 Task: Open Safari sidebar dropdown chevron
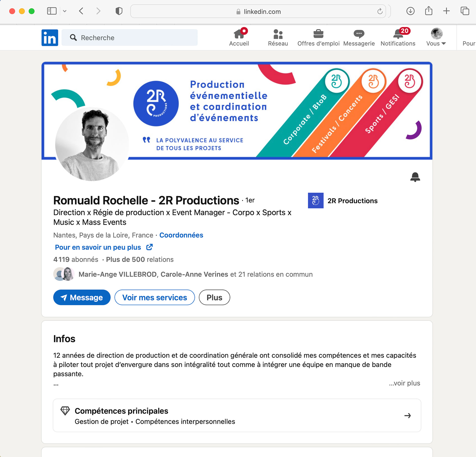pyautogui.click(x=65, y=11)
